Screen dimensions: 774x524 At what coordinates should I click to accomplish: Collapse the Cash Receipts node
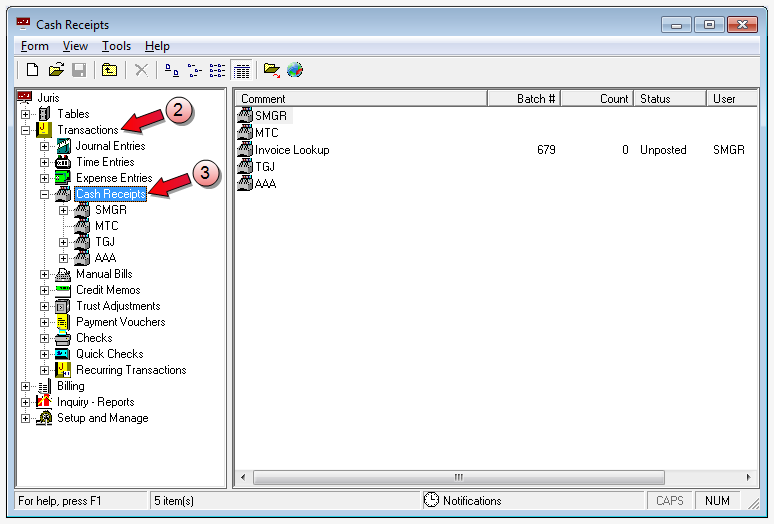point(44,194)
